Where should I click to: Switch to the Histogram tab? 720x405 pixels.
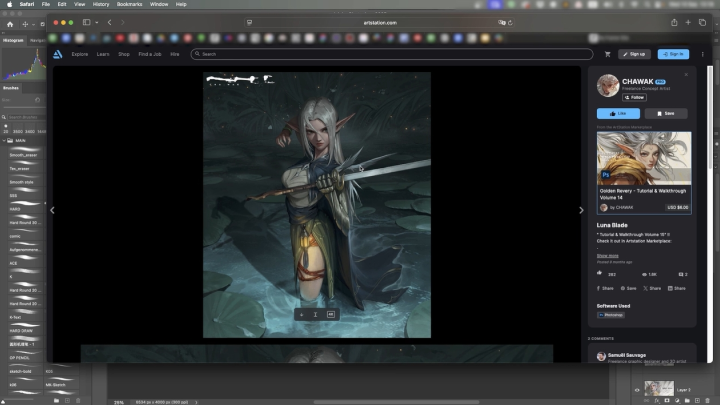click(x=13, y=40)
